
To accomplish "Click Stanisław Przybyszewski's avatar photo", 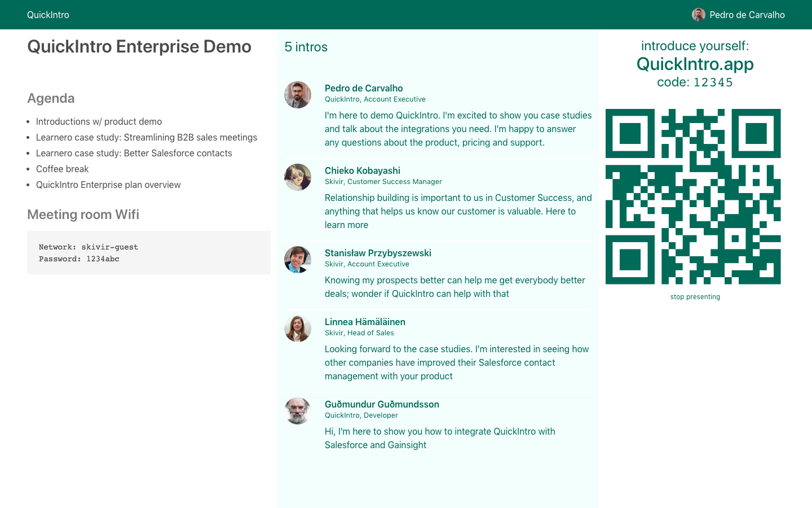I will coord(298,260).
